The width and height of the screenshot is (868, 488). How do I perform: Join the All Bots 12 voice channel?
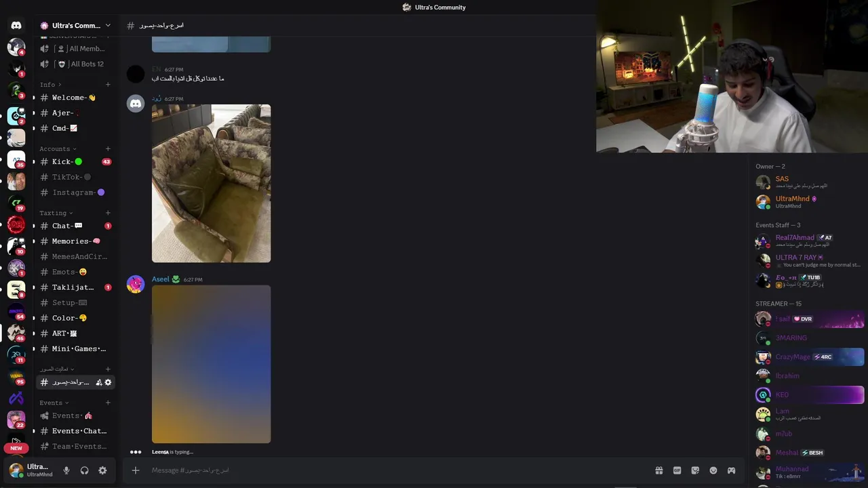pos(75,64)
